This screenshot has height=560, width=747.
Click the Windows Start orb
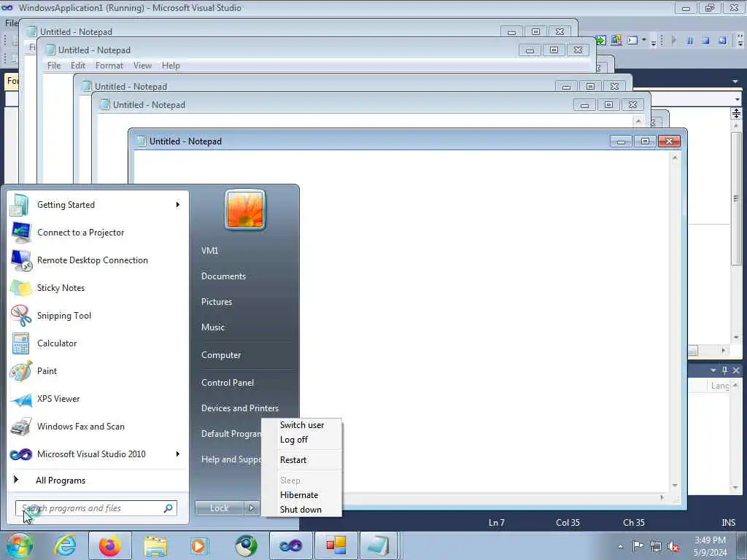[19, 545]
